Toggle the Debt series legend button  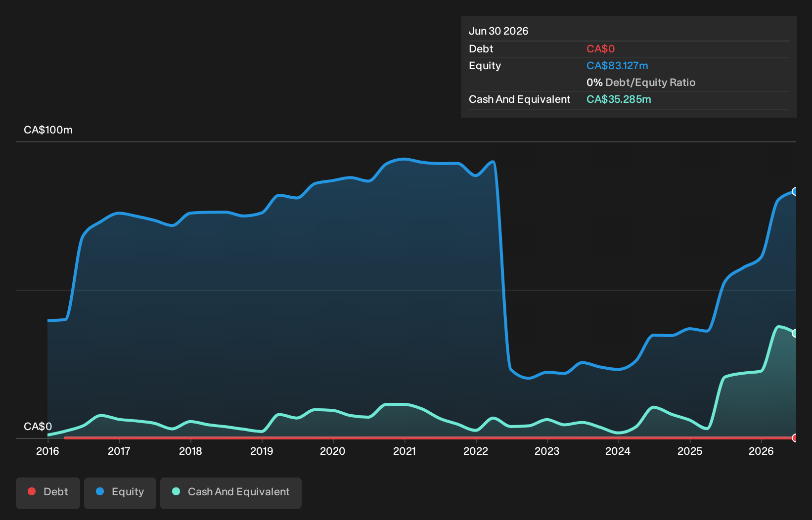48,493
